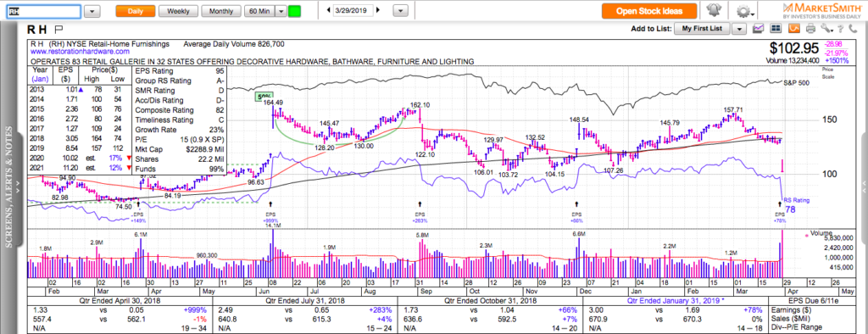Switch to the multi-chart grid view icon

pos(776,28)
